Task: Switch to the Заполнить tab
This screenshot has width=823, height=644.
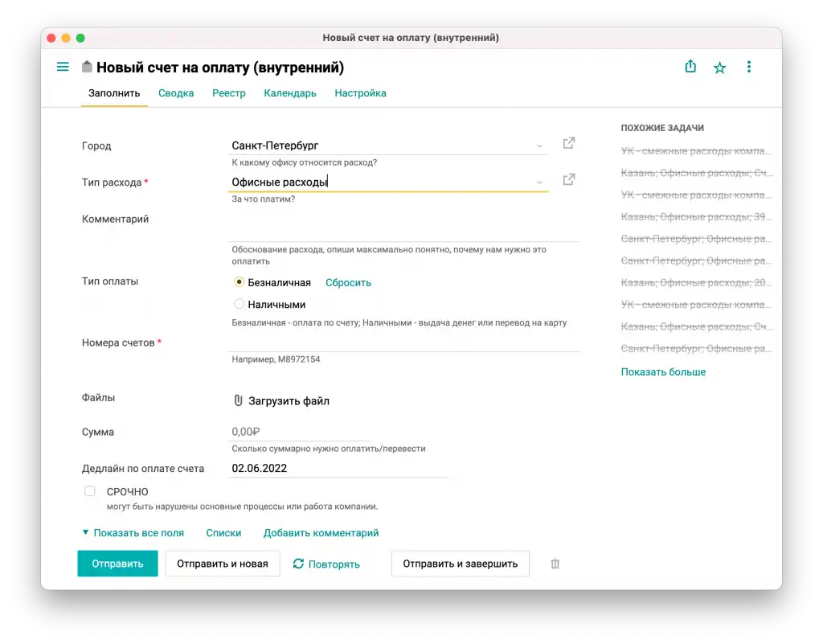Action: 114,93
